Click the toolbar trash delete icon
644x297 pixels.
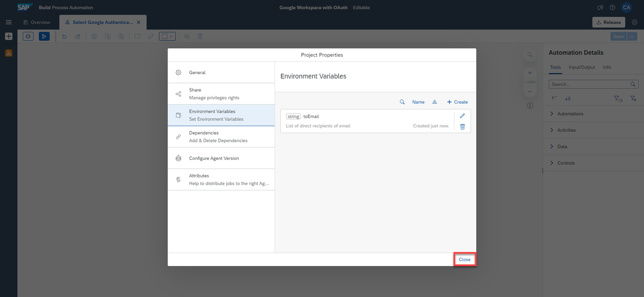click(200, 36)
